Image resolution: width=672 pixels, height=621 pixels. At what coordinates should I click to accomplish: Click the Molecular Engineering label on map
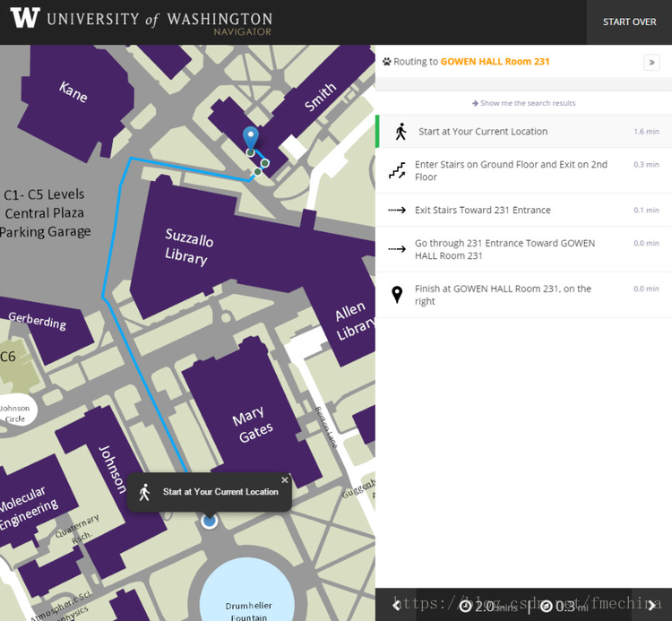[27, 508]
